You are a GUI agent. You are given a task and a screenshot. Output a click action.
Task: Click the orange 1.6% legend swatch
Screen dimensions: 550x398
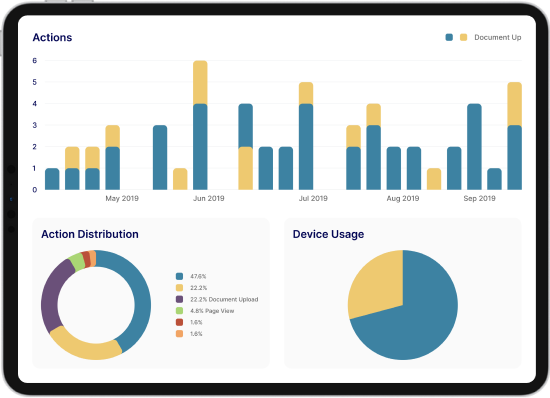tap(179, 334)
